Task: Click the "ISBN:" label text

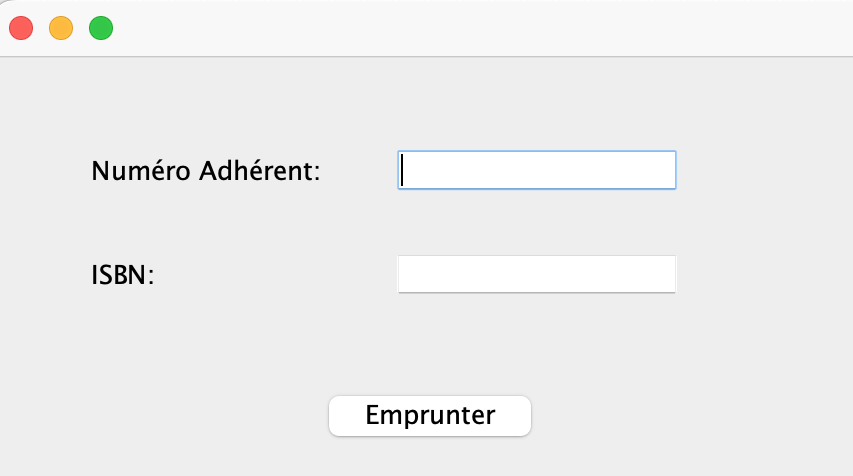Action: pyautogui.click(x=123, y=275)
